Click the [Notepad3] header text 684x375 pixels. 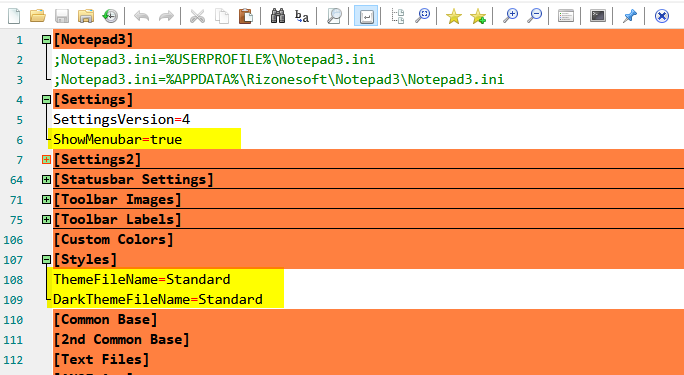coord(93,40)
